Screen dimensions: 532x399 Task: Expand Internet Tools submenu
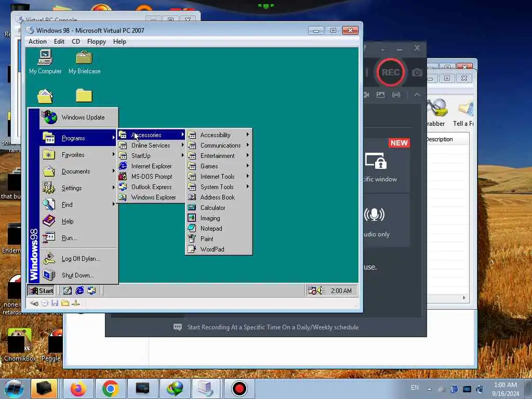pyautogui.click(x=219, y=177)
